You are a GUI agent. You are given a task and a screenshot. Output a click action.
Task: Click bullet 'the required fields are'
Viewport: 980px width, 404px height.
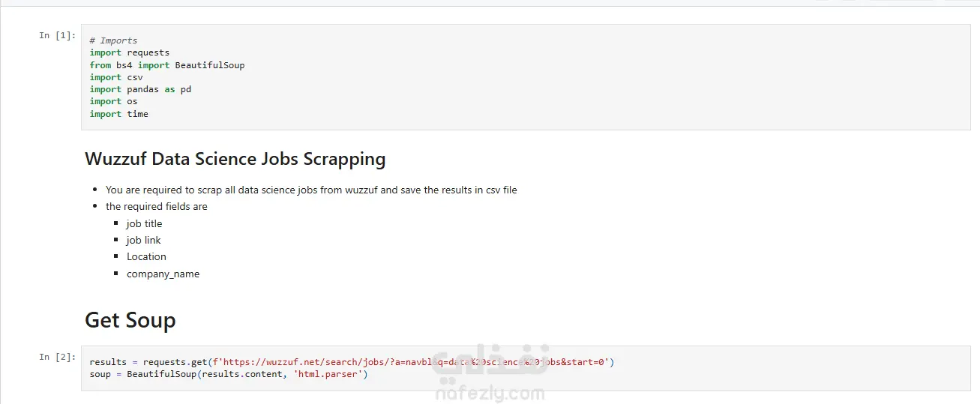click(157, 206)
